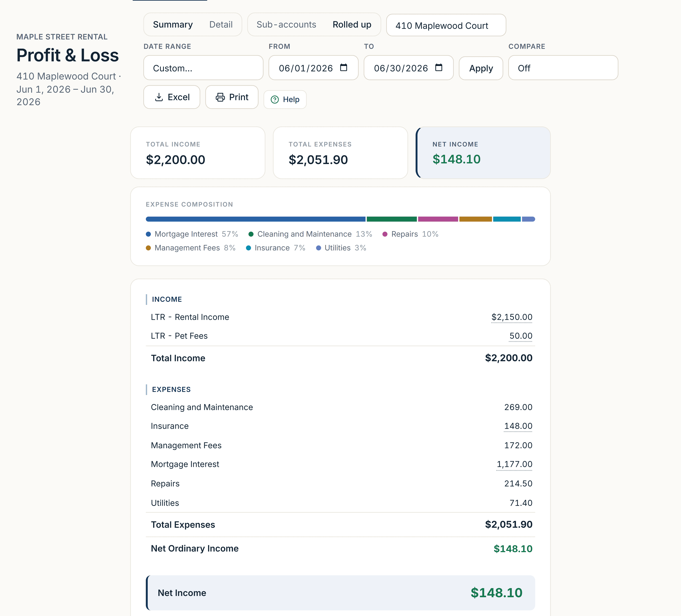Click the Profit & Loss page title
681x616 pixels.
[68, 55]
